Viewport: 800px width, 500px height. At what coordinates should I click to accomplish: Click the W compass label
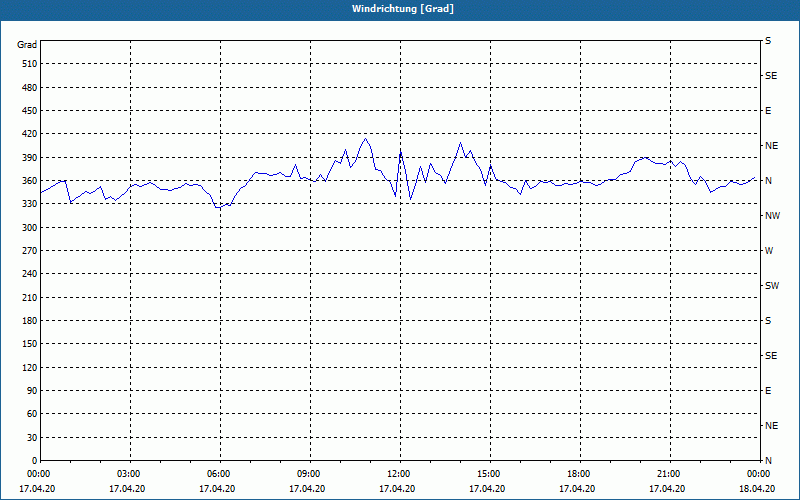pos(769,251)
